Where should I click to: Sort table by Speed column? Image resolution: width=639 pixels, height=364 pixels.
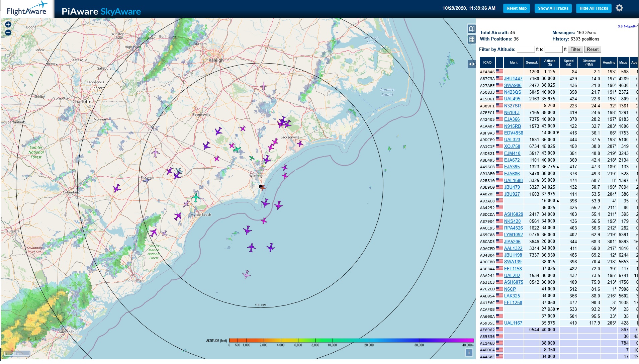tap(569, 63)
